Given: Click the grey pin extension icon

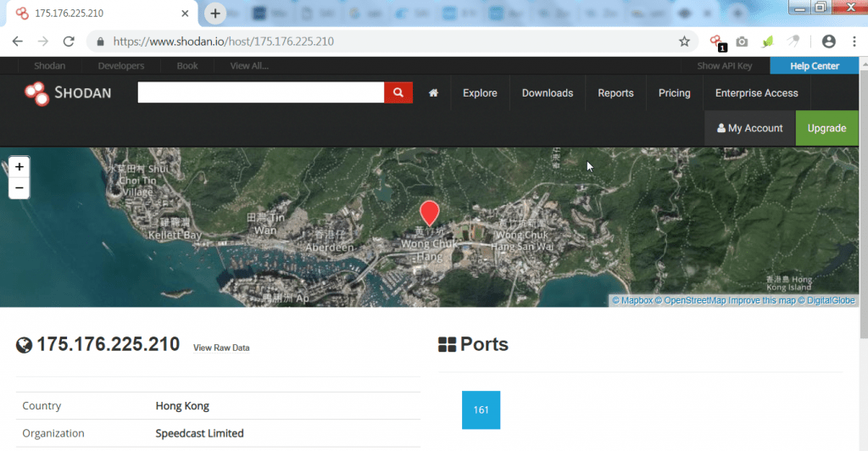Looking at the screenshot, I should (x=793, y=42).
